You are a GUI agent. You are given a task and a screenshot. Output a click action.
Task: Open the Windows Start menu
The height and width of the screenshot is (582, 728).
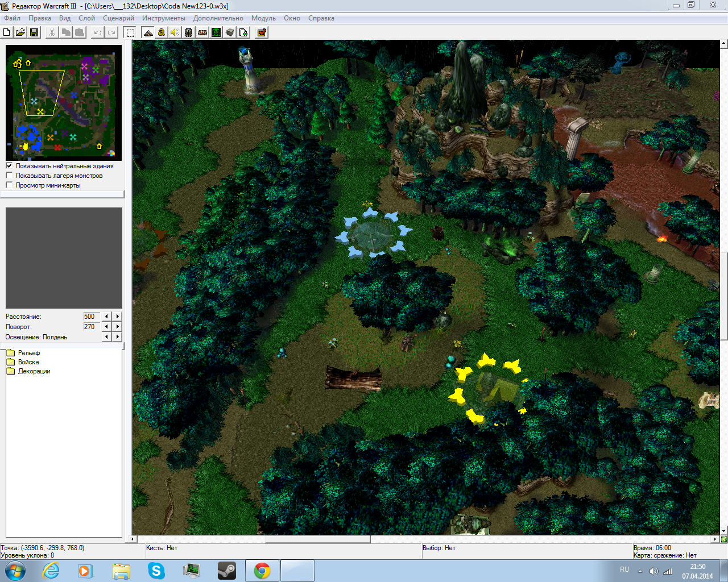tap(15, 571)
